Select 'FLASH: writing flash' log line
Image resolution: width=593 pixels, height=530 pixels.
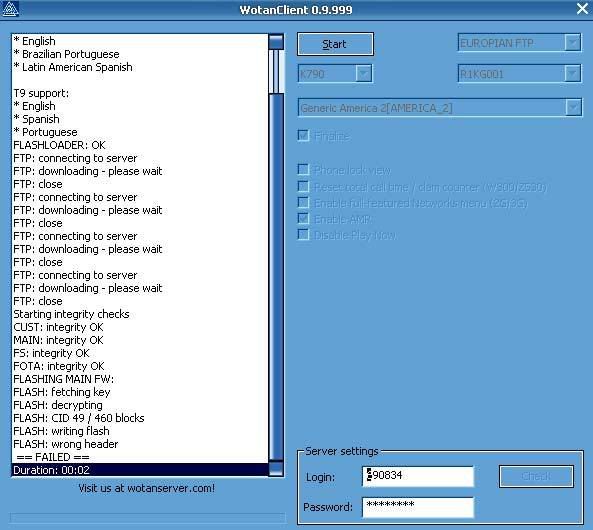point(140,431)
